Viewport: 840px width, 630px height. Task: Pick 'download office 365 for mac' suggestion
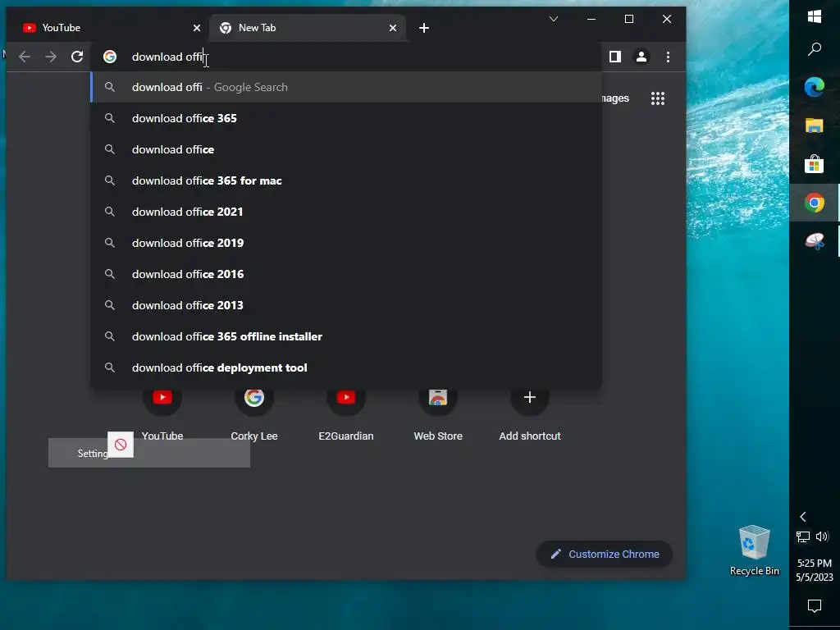tap(346, 180)
